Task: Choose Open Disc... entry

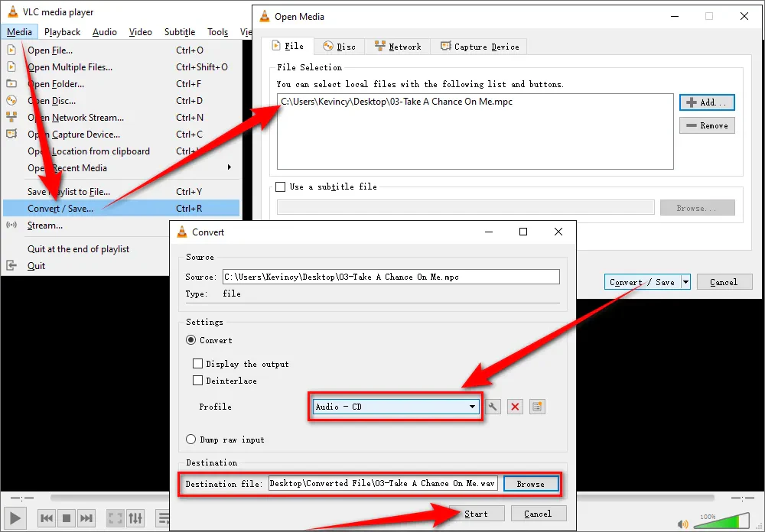Action: click(x=121, y=100)
